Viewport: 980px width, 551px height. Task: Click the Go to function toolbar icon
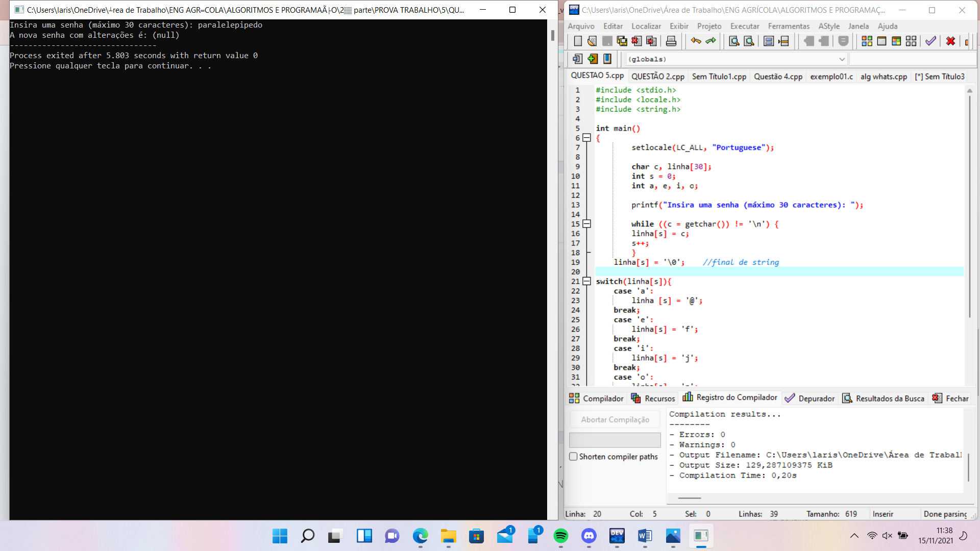[769, 41]
